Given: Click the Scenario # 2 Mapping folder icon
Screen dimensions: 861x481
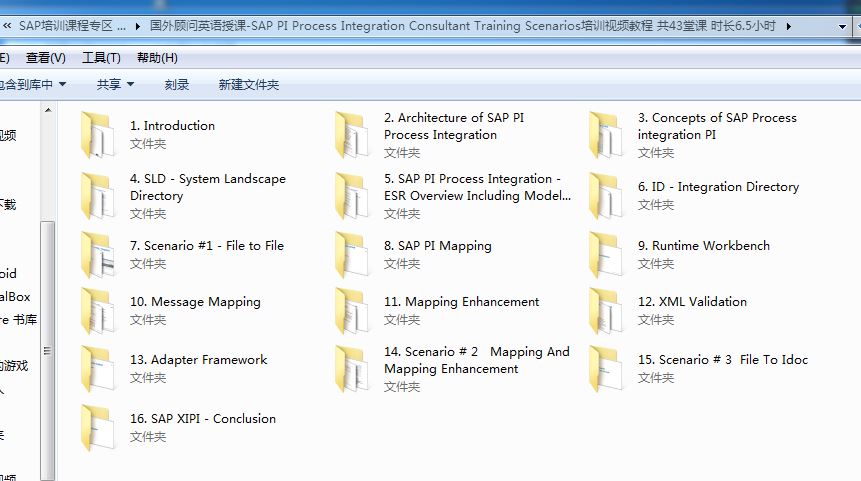Looking at the screenshot, I should tap(352, 368).
